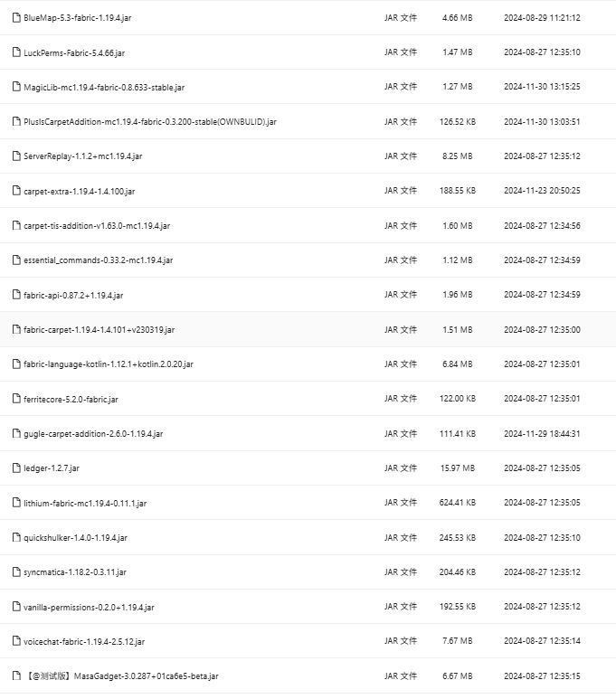Image resolution: width=616 pixels, height=699 pixels.
Task: Select lithium-fabric-mc1.19.4-0.11.1.jar file name
Action: click(85, 503)
